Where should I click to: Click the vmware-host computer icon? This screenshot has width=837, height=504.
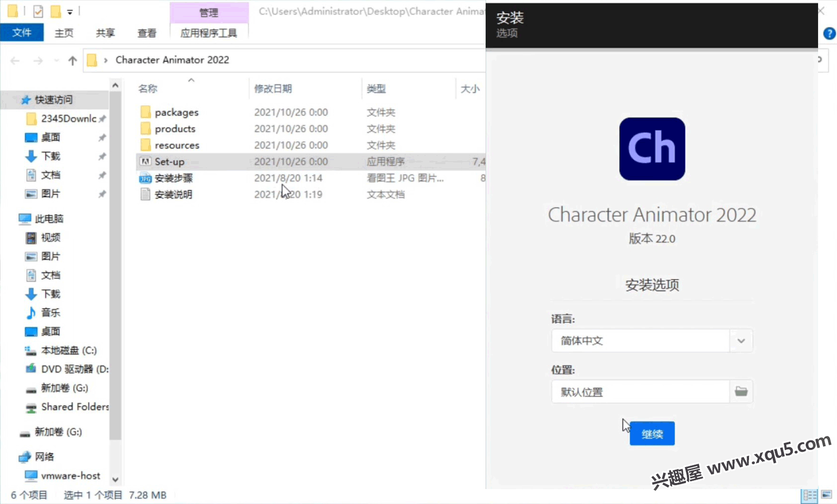pyautogui.click(x=31, y=476)
